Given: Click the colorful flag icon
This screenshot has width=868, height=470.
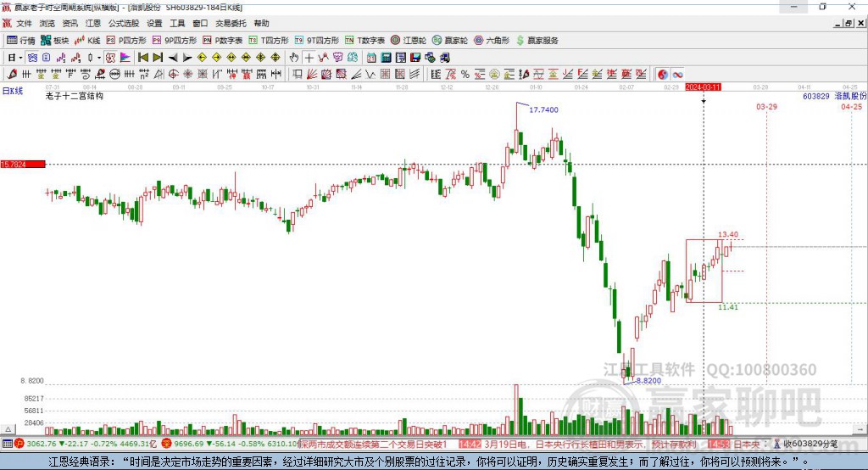Looking at the screenshot, I should 125,58.
